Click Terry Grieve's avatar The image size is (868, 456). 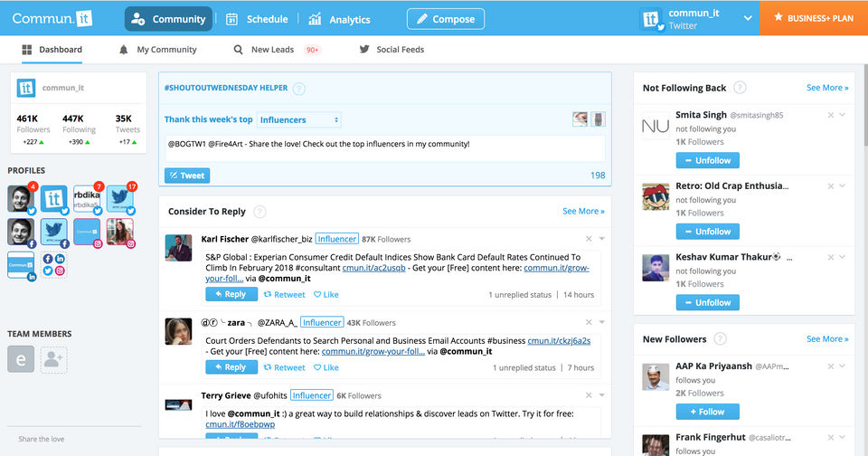(178, 405)
